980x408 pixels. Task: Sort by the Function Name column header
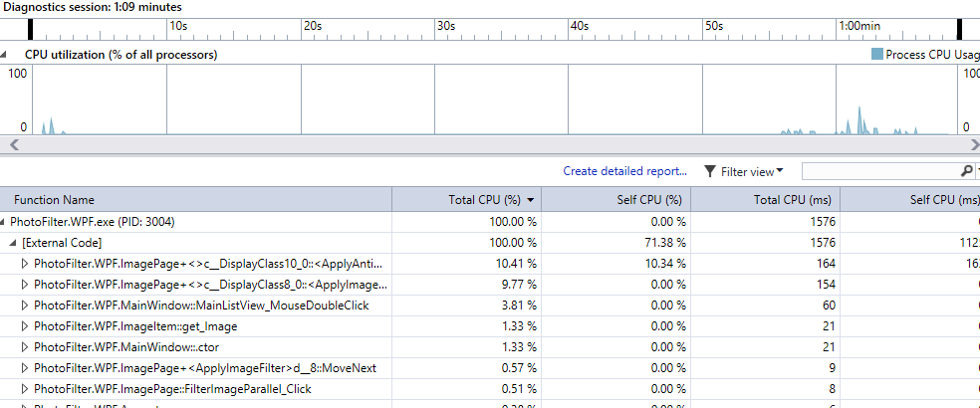pos(55,200)
